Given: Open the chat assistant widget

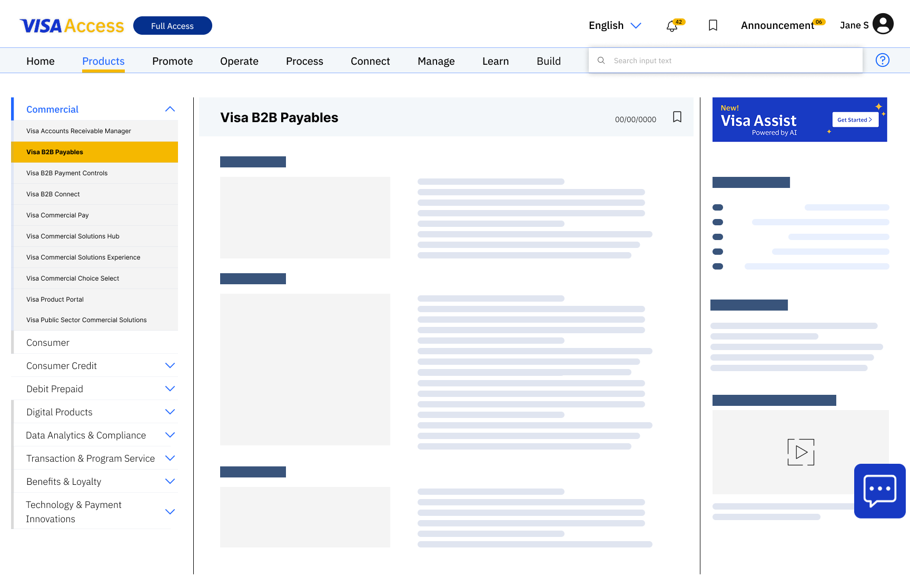Looking at the screenshot, I should pyautogui.click(x=880, y=491).
